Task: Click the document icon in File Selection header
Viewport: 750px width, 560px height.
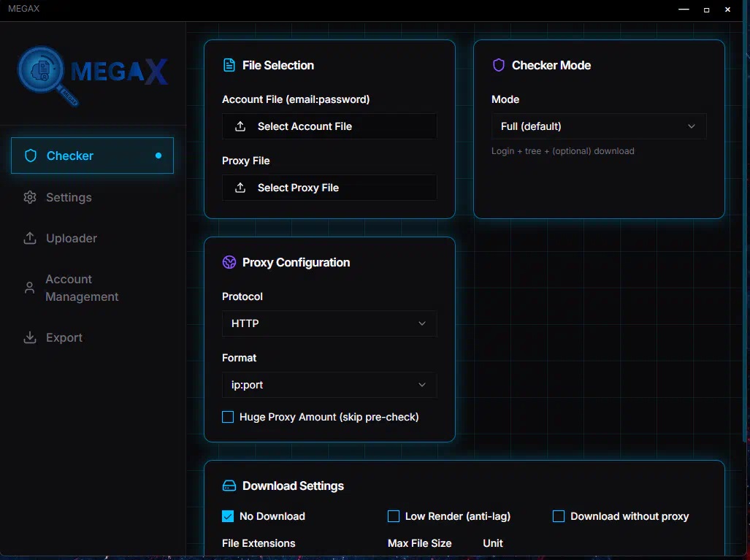Action: [x=229, y=65]
